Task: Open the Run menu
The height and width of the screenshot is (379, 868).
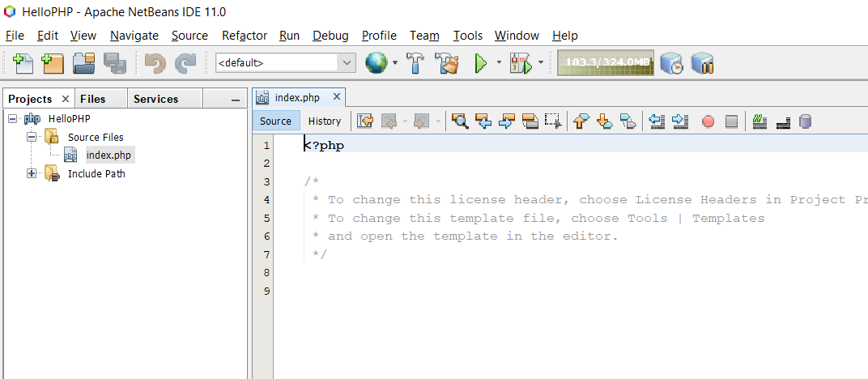Action: 290,36
